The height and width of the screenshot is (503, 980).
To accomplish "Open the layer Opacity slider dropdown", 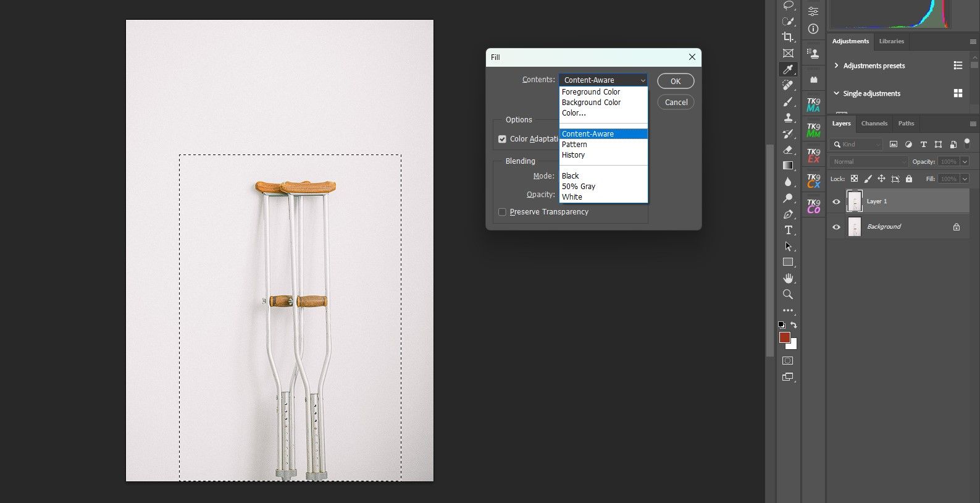I will coord(963,161).
